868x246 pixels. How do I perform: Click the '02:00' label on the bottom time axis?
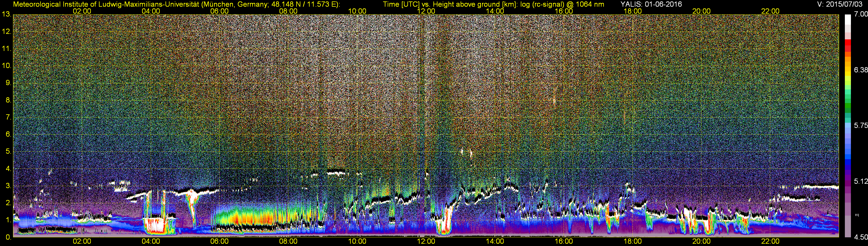[82, 241]
